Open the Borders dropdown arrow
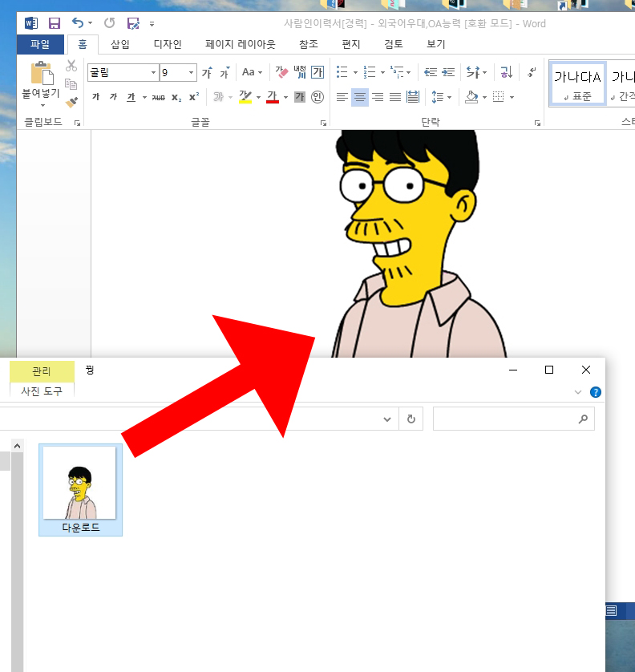The height and width of the screenshot is (672, 635). coord(512,98)
